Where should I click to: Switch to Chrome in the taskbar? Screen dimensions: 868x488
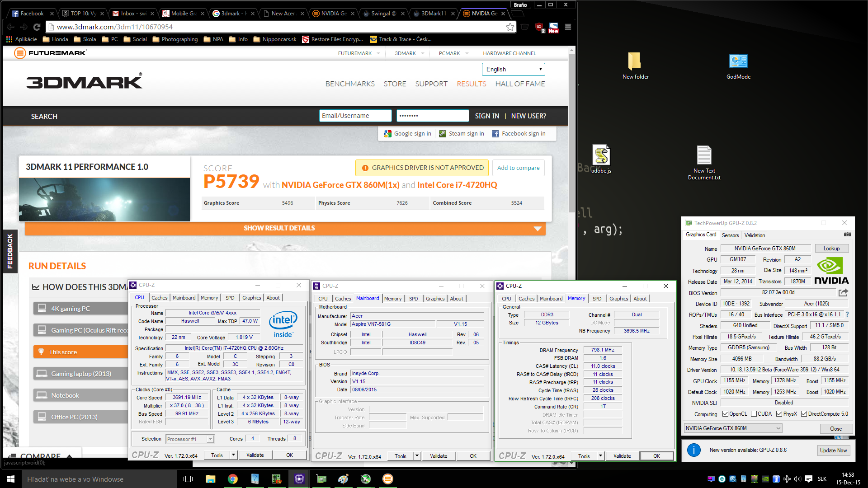pos(233,479)
